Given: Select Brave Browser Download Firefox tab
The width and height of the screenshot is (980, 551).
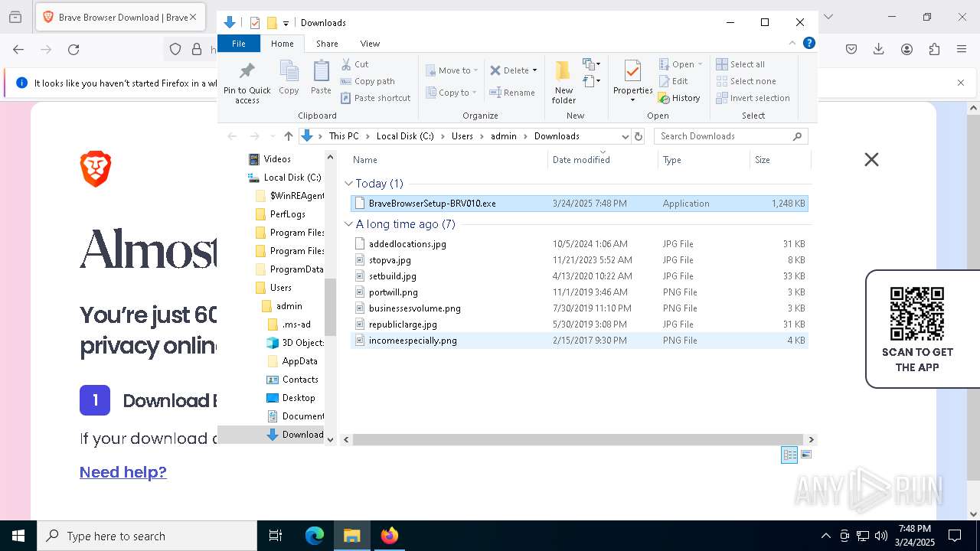Looking at the screenshot, I should [x=119, y=17].
